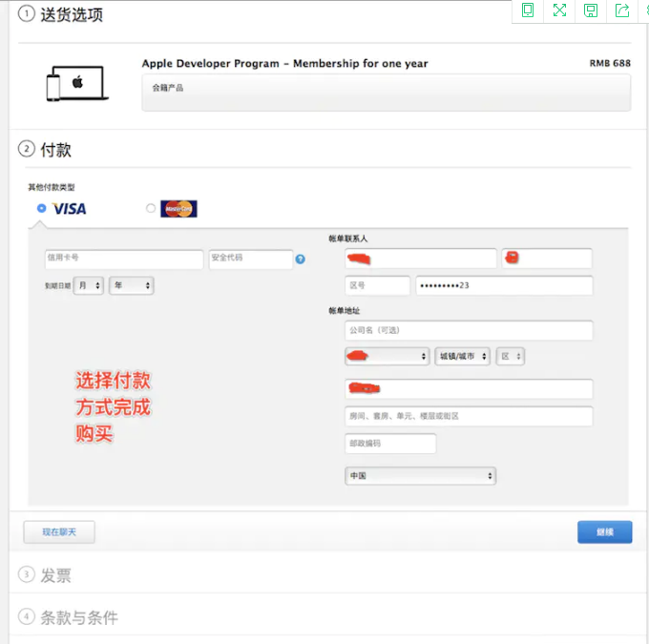Open the expiration month (月) dropdown

(x=89, y=285)
